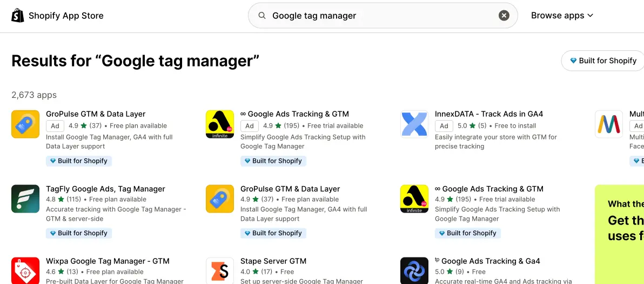The image size is (644, 284).
Task: Open the infinite Google Ads Tracking ad icon
Action: pyautogui.click(x=220, y=124)
